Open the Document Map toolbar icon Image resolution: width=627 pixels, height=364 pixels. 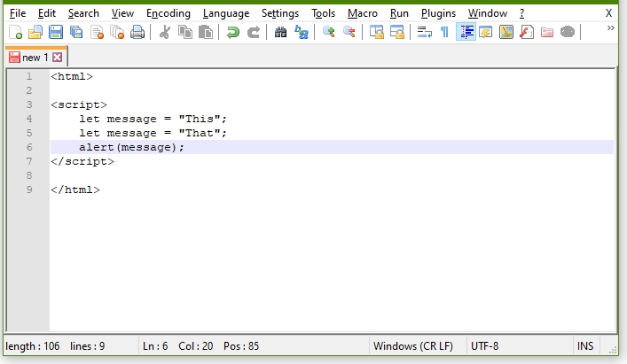(506, 32)
